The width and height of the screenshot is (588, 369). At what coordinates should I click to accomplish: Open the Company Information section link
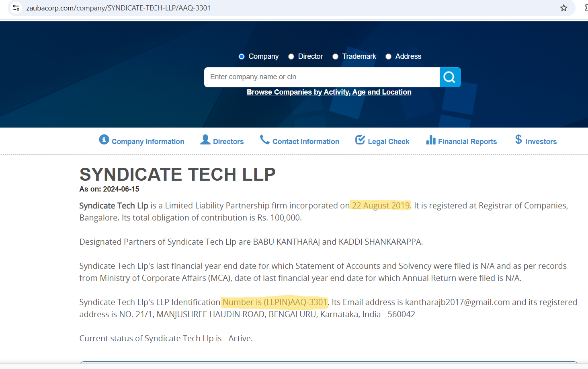148,142
